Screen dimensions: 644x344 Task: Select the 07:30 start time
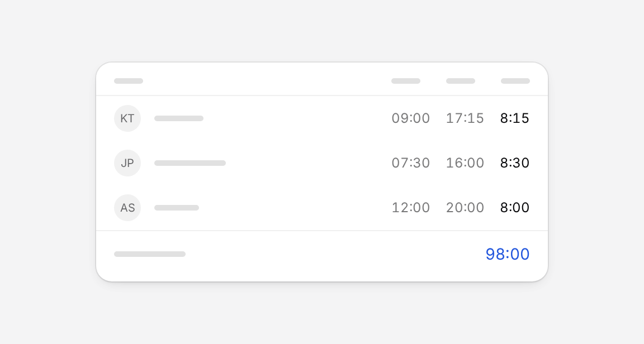411,163
